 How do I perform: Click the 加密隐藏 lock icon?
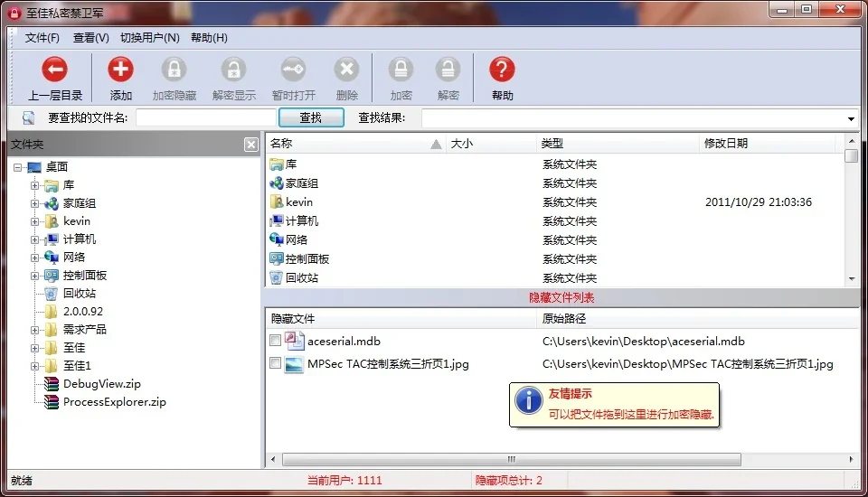(x=175, y=70)
